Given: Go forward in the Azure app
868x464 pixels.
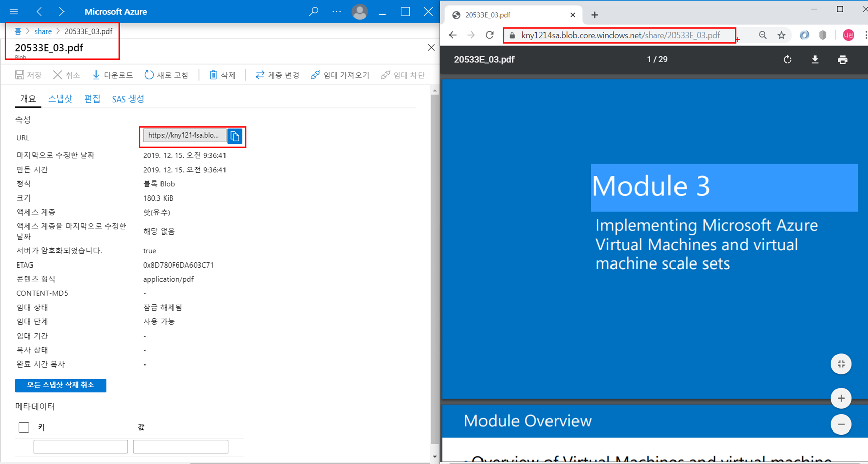Looking at the screenshot, I should (x=61, y=11).
